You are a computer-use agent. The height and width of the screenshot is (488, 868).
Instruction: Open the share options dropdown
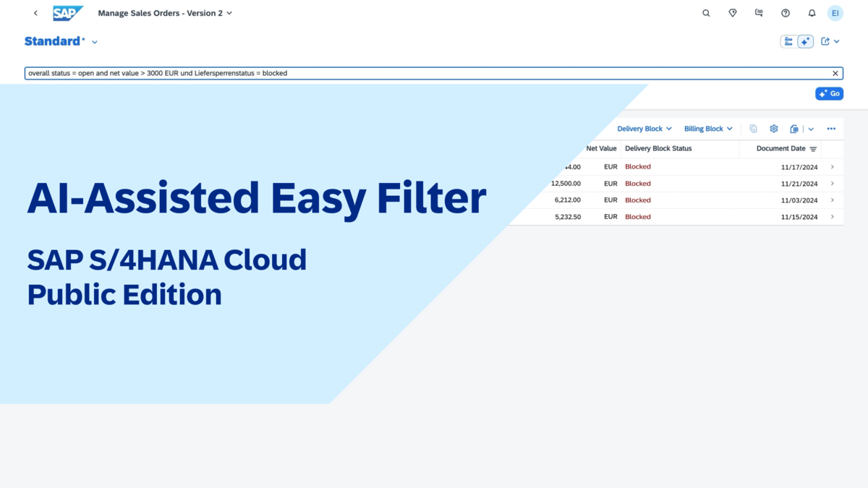click(x=830, y=42)
